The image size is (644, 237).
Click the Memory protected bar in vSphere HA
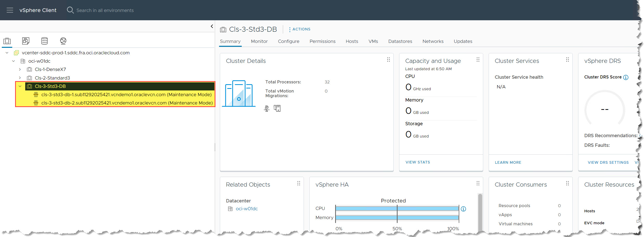(x=397, y=218)
